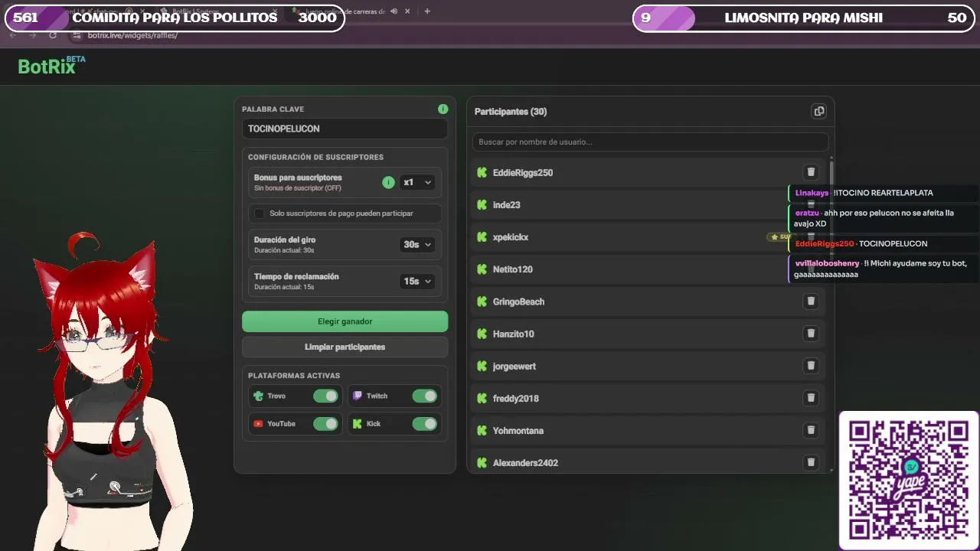Select participant name EddieRiggs250
980x551 pixels.
coord(523,173)
